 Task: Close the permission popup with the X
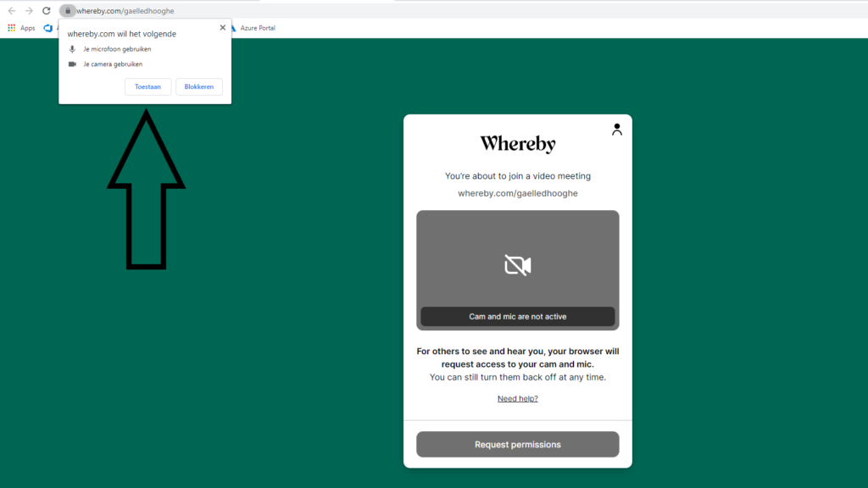223,27
